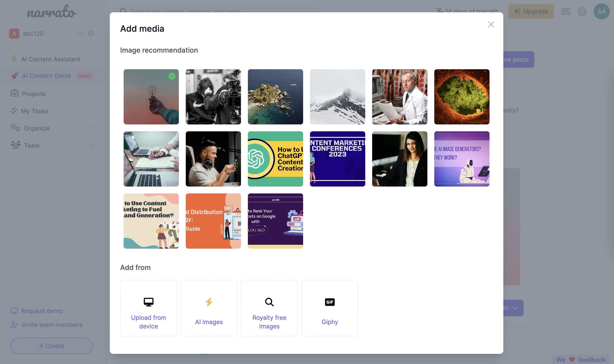Open Organize menu in sidebar
Viewport: 614px width, 364px height.
click(x=37, y=128)
